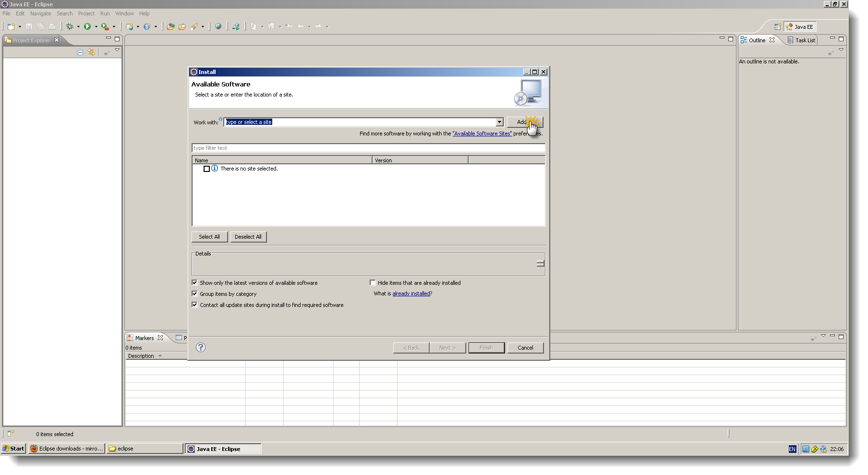Image resolution: width=868 pixels, height=475 pixels.
Task: Open the Debug configurations dropdown arrow
Action: pyautogui.click(x=78, y=26)
